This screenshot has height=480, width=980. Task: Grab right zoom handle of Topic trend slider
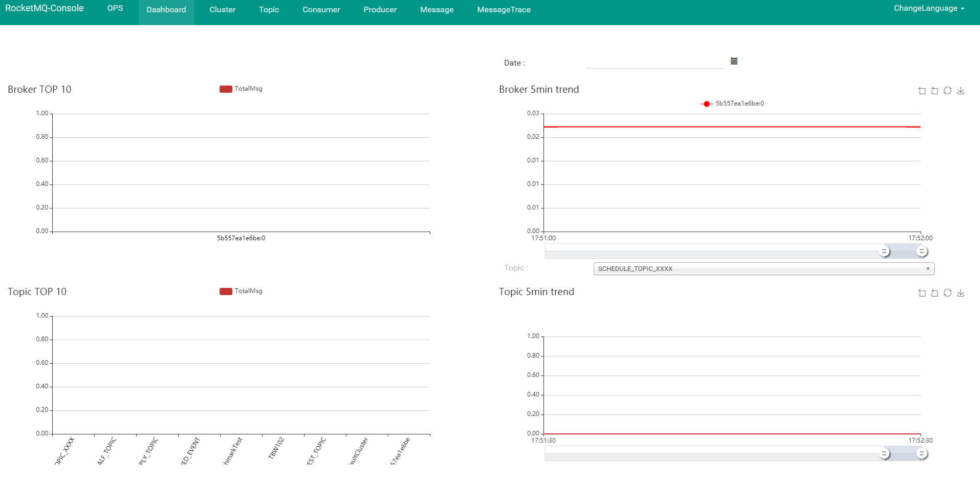(922, 453)
